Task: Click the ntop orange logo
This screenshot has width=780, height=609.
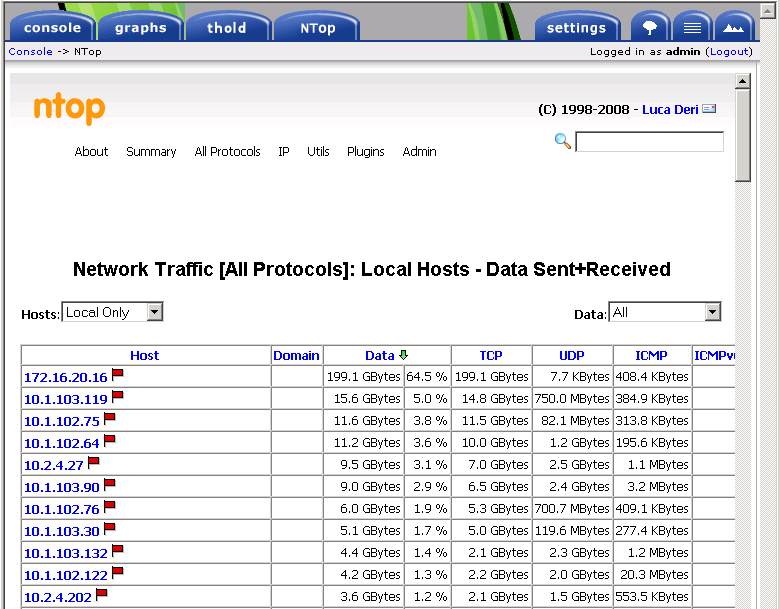Action: click(x=69, y=108)
